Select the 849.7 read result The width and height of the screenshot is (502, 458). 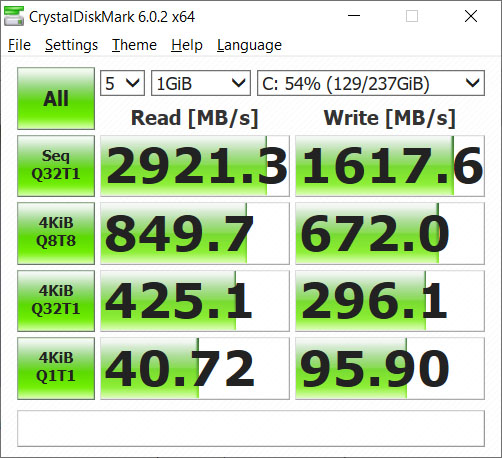click(x=195, y=233)
